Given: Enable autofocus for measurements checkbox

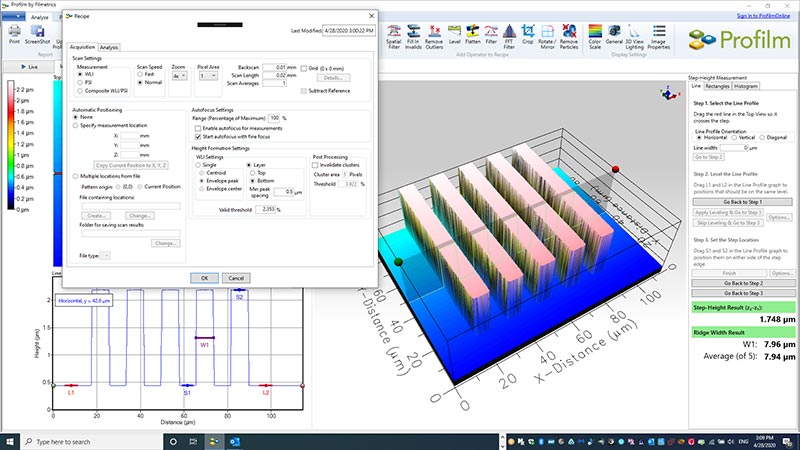Looking at the screenshot, I should point(197,128).
